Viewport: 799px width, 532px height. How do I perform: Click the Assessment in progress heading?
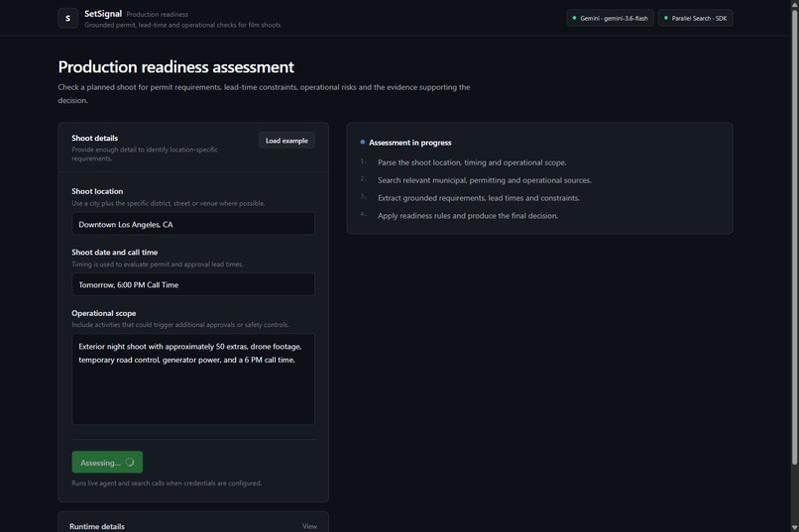coord(410,143)
